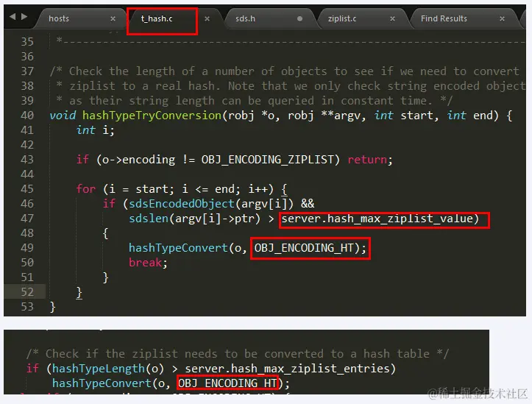Close the ziplist.c tab
Screen dimensions: 532x404
[x=392, y=18]
